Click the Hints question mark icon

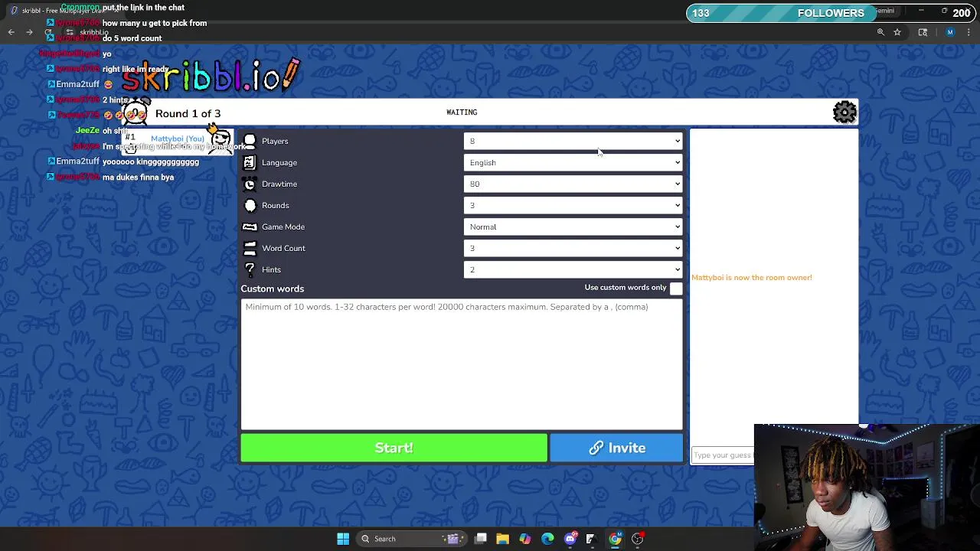coord(250,269)
